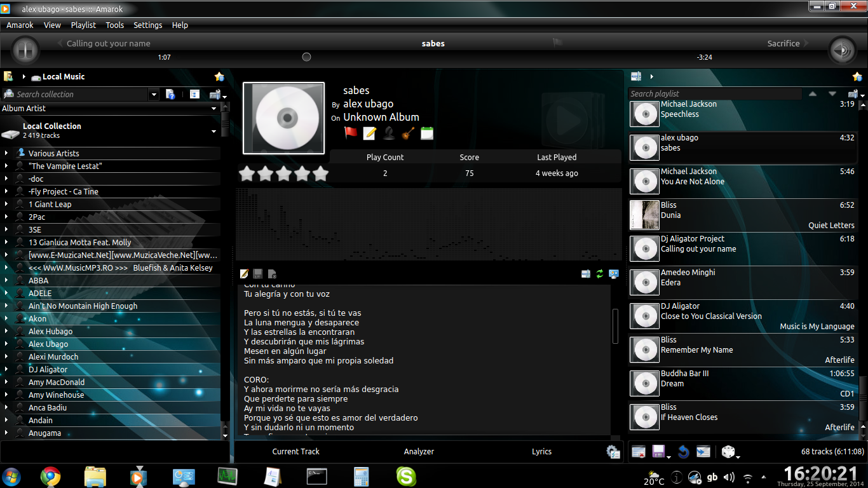Open the Help menu
The image size is (868, 488).
[180, 25]
